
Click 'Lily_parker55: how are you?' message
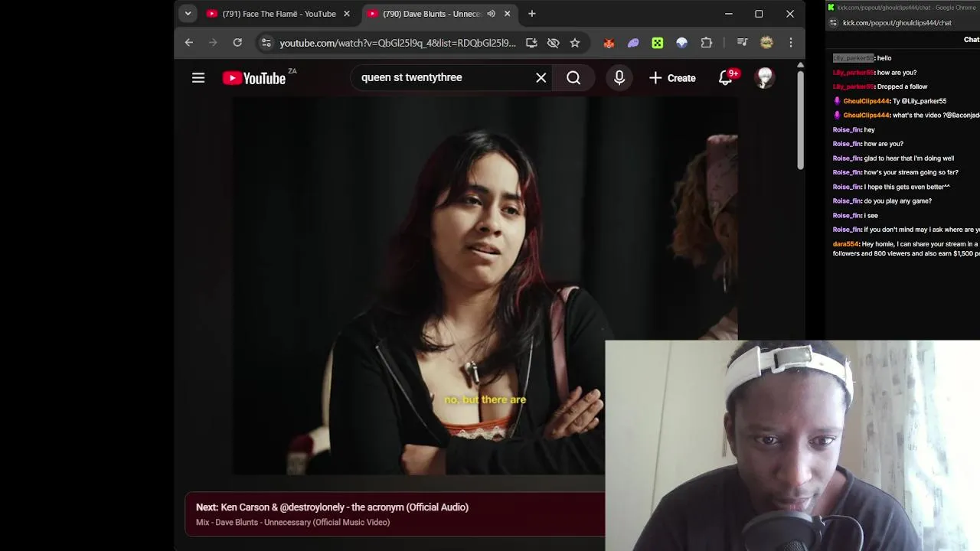pyautogui.click(x=874, y=73)
